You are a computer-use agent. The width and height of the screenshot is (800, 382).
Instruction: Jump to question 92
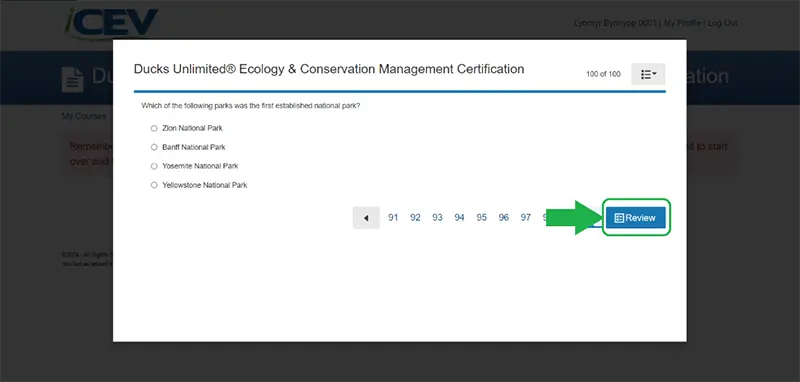point(415,218)
